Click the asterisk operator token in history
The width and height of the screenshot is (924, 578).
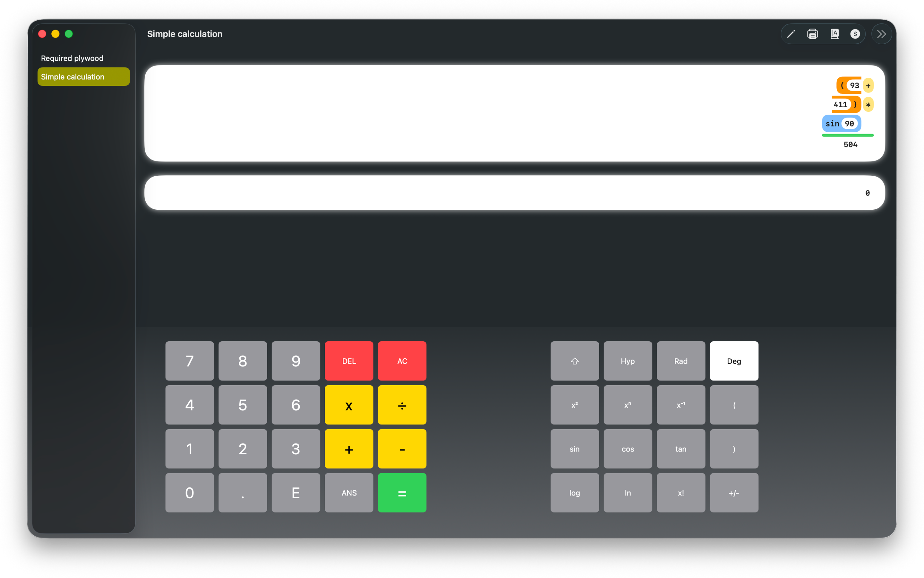tap(868, 104)
